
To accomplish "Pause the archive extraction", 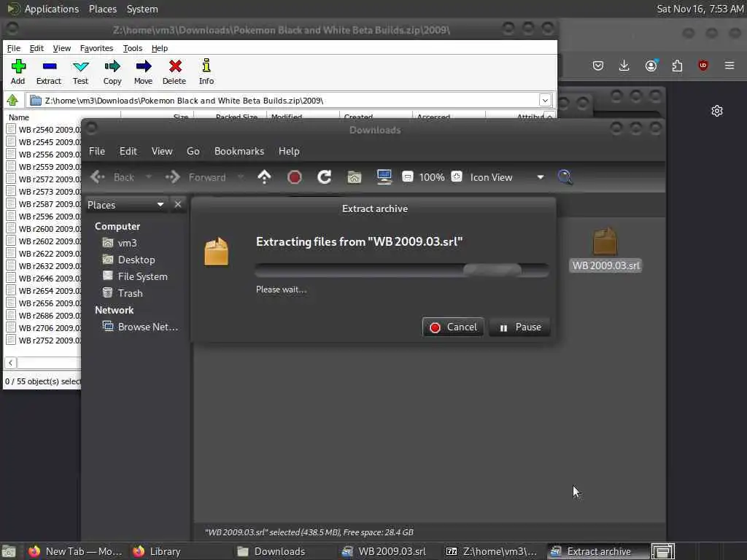I will [519, 327].
